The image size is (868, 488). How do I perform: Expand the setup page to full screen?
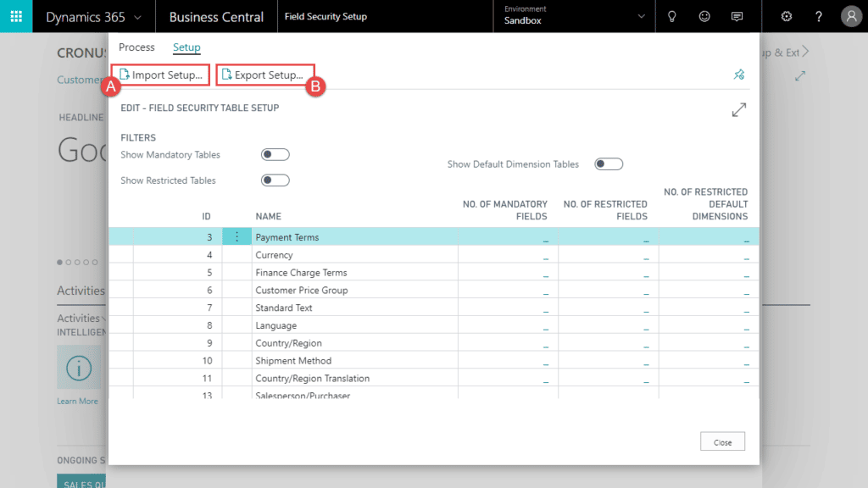738,109
